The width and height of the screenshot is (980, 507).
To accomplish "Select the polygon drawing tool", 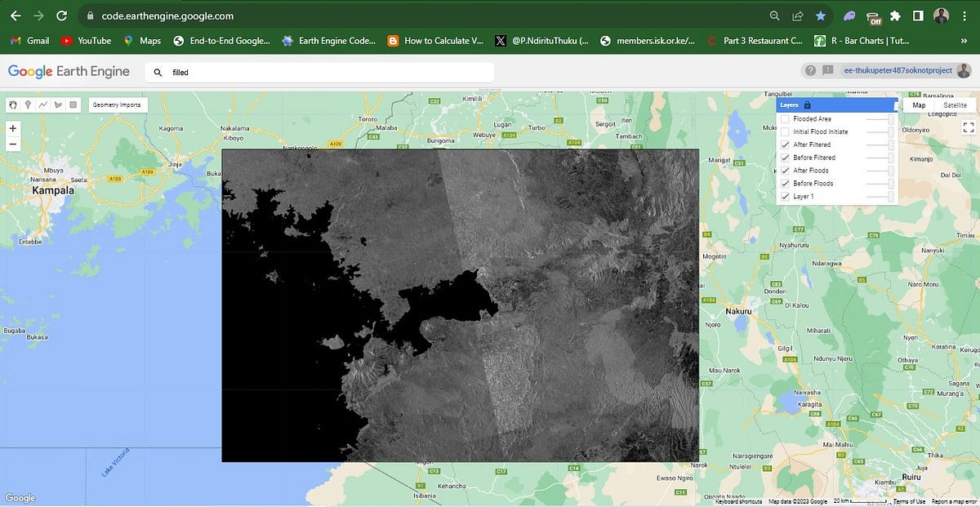I will [x=58, y=105].
